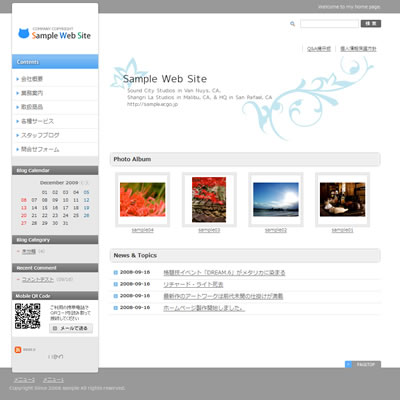Click the PAGETOP arrow button
400x400 pixels.
click(363, 365)
